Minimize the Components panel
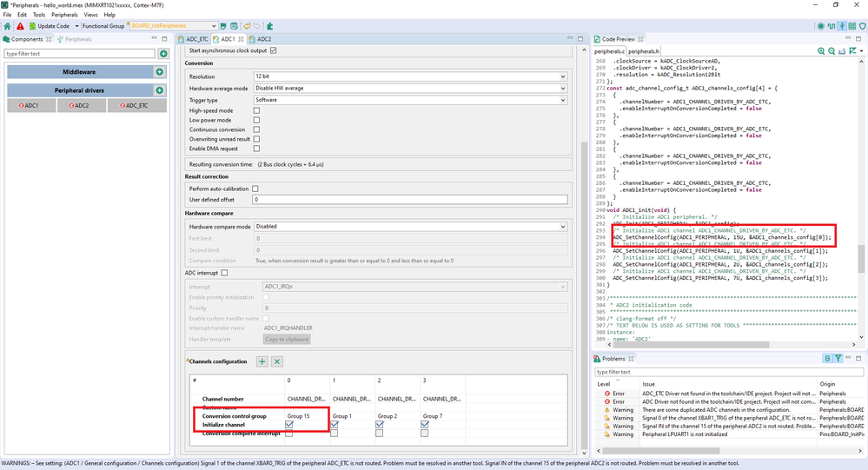The width and height of the screenshot is (868, 470). [x=154, y=39]
